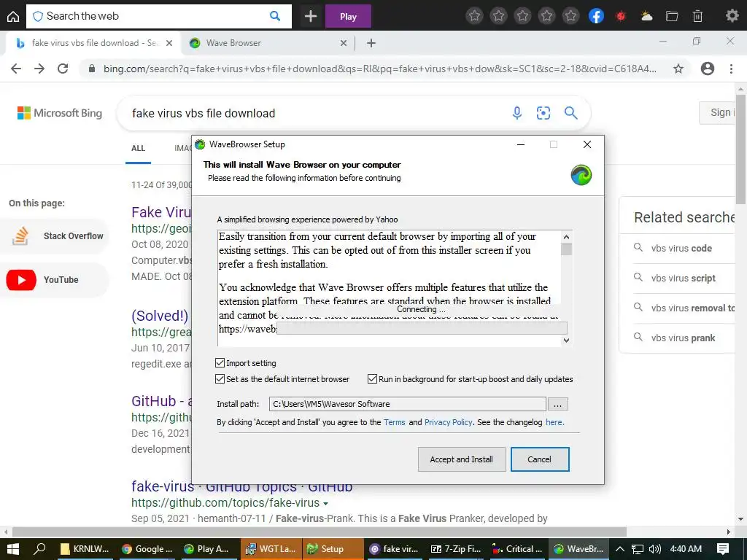Click the Bing search query box
747x560 pixels.
[x=314, y=113]
